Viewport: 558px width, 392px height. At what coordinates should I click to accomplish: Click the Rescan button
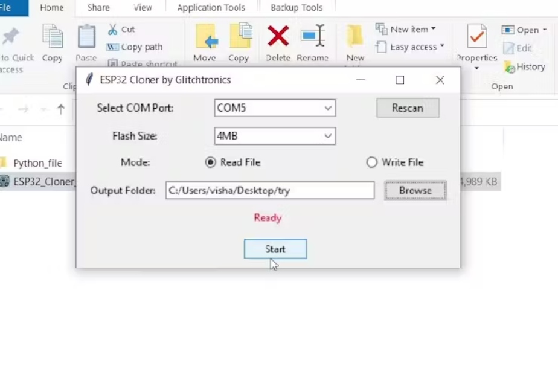point(408,108)
